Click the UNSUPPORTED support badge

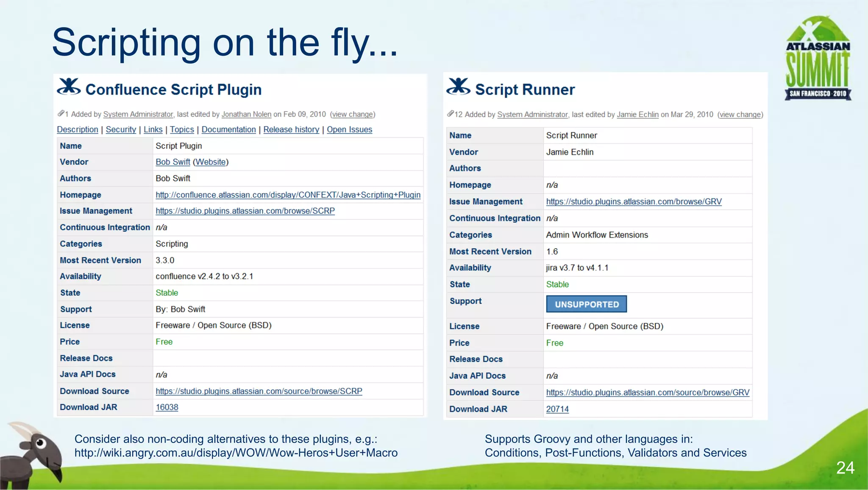coord(586,305)
